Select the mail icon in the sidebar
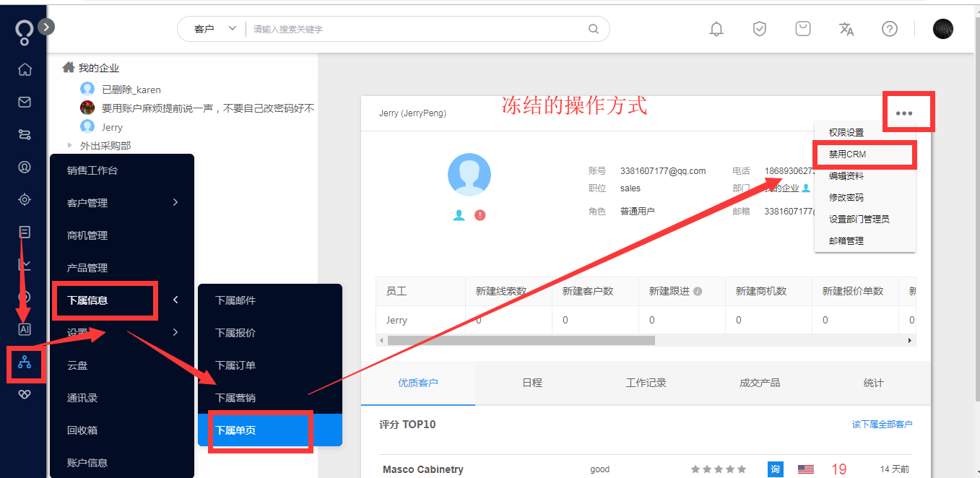The height and width of the screenshot is (478, 980). [x=25, y=102]
